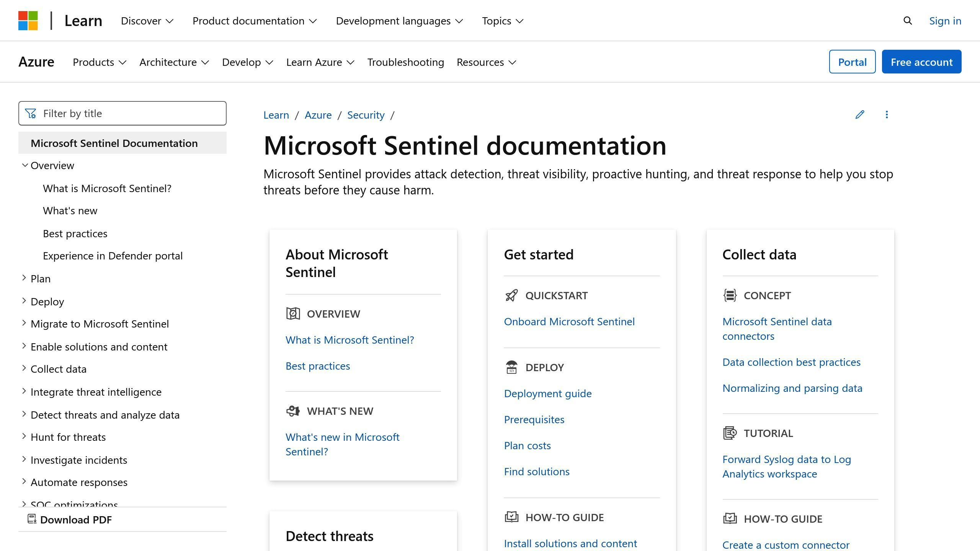Open What's new in Microsoft Sentinel? link
This screenshot has width=980, height=551.
(x=342, y=444)
